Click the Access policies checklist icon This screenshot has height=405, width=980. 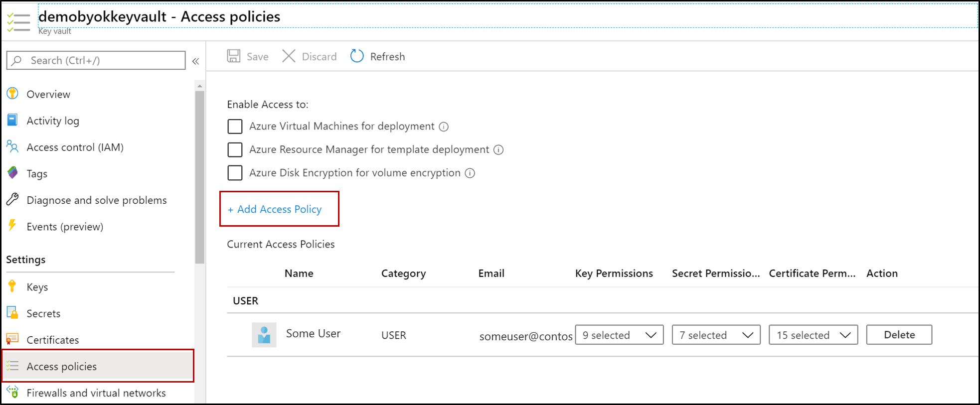(x=12, y=366)
